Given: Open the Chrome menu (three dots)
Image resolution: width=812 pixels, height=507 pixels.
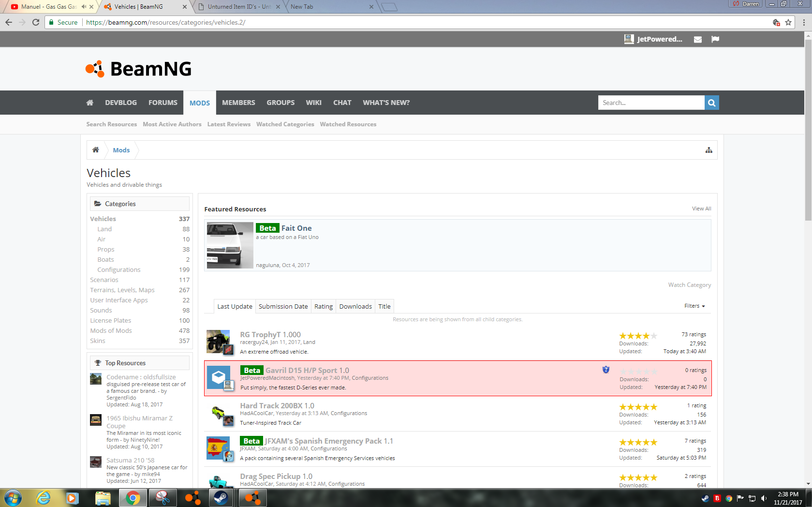Looking at the screenshot, I should tap(804, 22).
